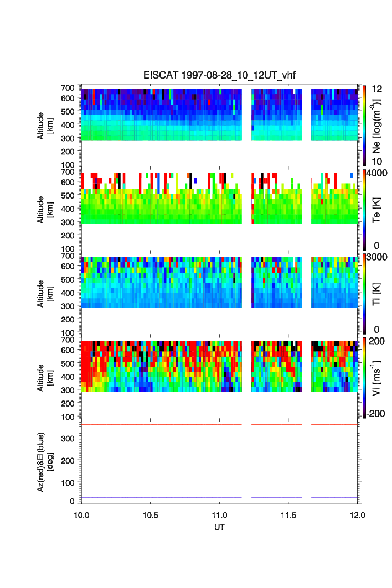Click the Ti ion temperature colorbar
Screen dimensions: 392x588
pos(364,294)
